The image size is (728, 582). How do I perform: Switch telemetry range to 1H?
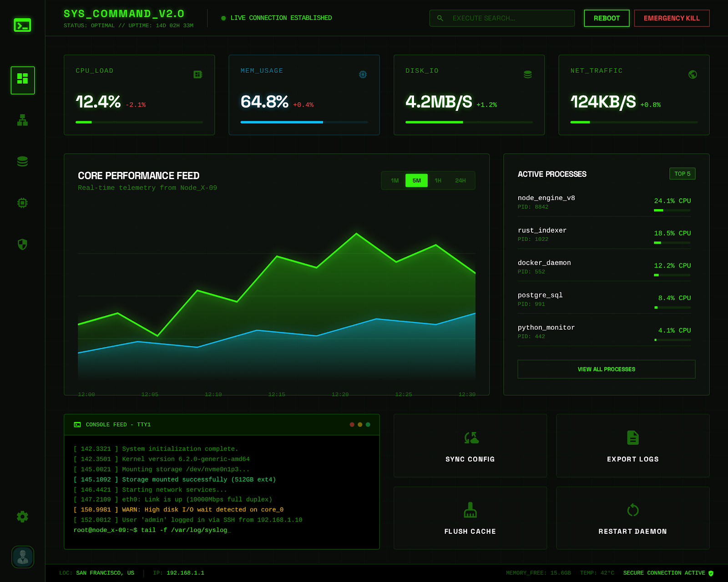438,180
